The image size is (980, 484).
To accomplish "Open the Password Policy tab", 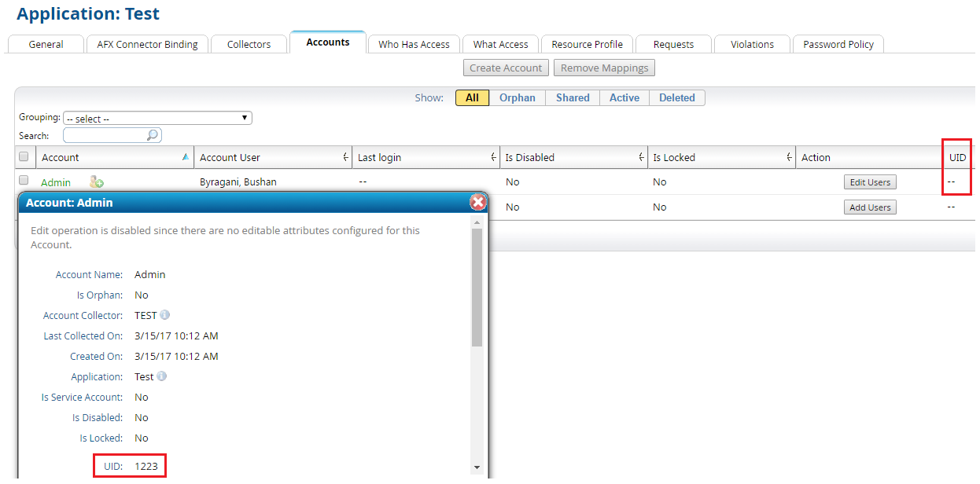I will (838, 45).
